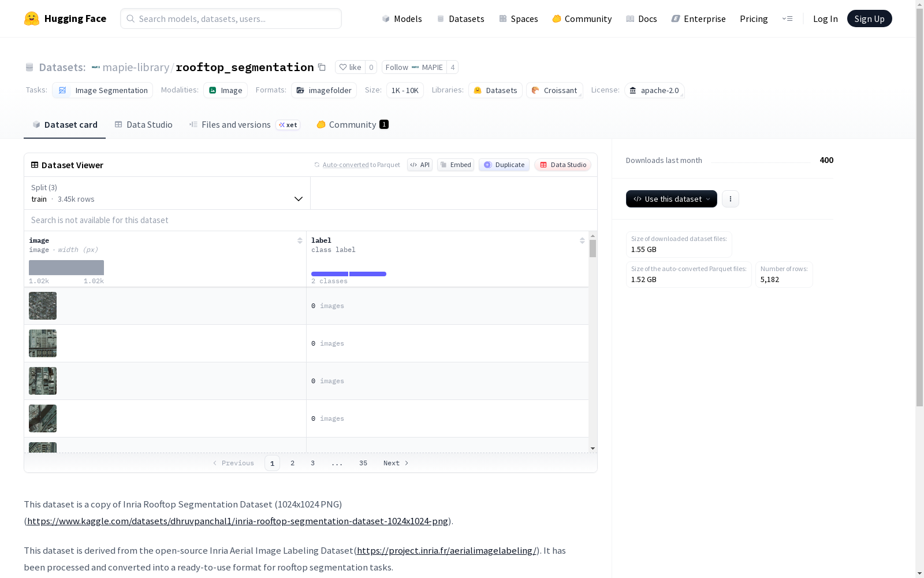Viewport: 924px width, 578px height.
Task: Click the right class label distribution bar
Action: [368, 274]
